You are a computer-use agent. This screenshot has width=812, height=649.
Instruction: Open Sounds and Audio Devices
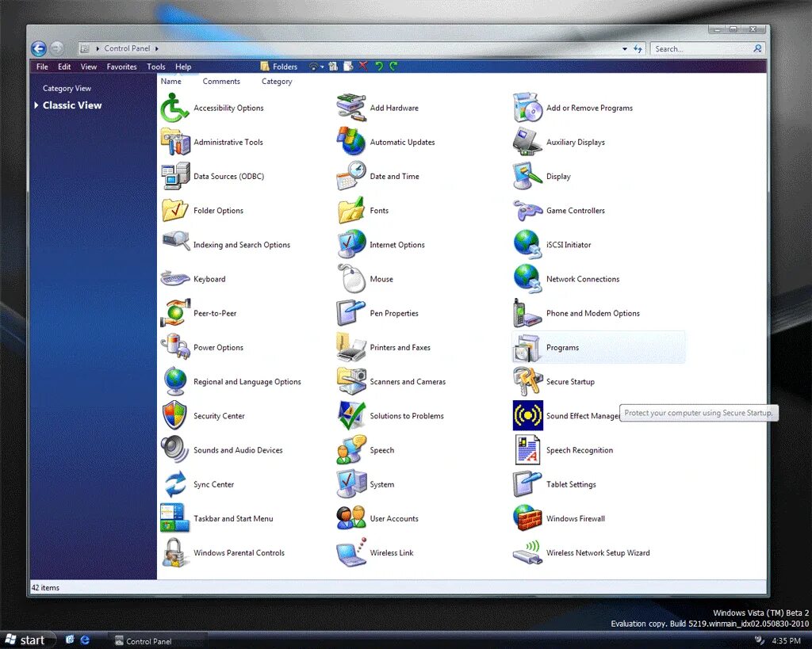[222, 449]
